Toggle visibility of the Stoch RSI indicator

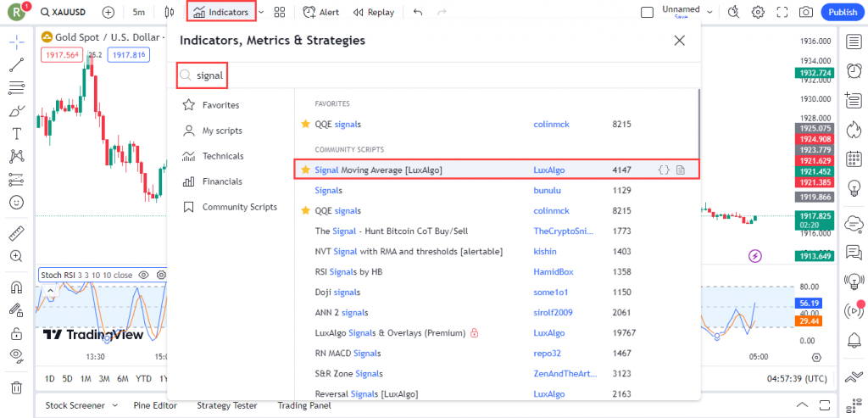(x=143, y=275)
